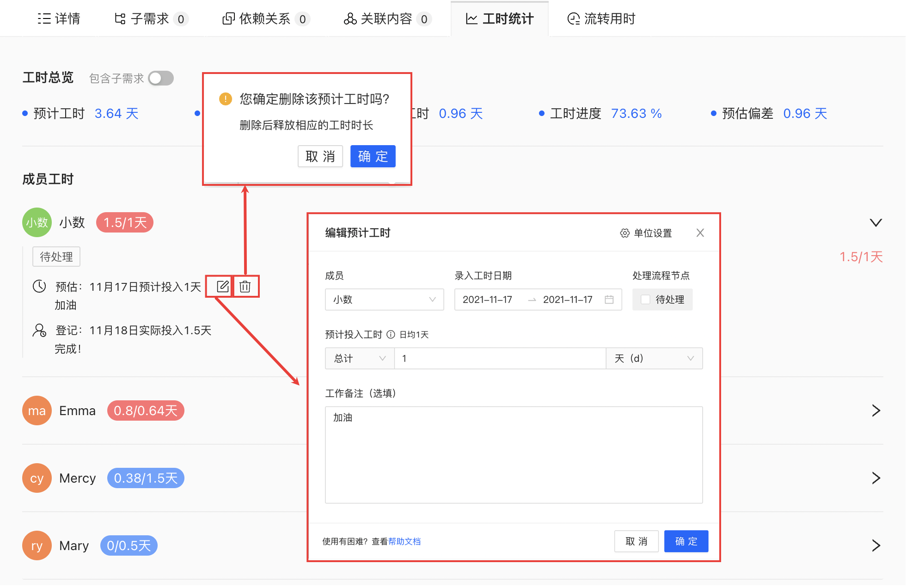Click info icon beside 预计投入工时
The image size is (906, 588).
tap(391, 334)
